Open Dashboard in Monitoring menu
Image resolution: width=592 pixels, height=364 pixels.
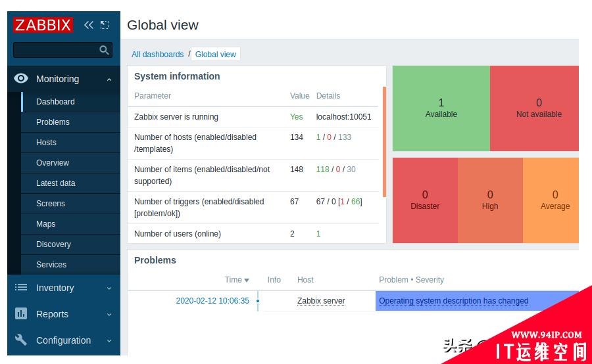70,101
